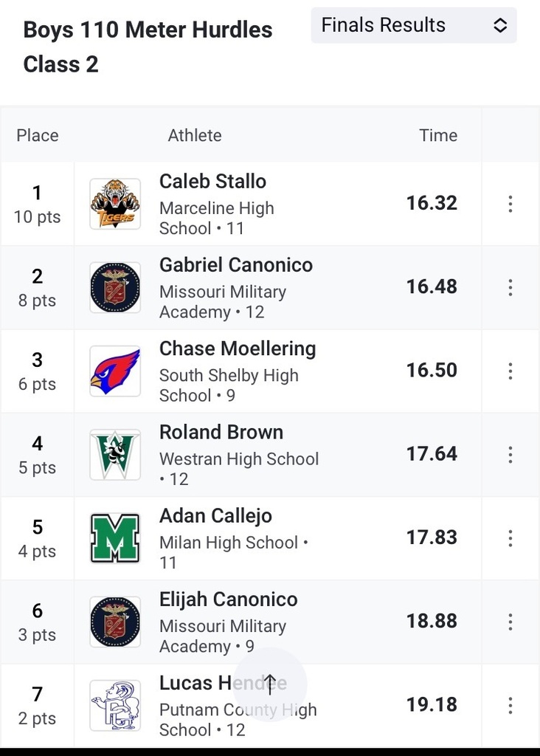Open three-dot menu for Roland Brown
Viewport: 540px width, 756px height.
click(x=510, y=455)
